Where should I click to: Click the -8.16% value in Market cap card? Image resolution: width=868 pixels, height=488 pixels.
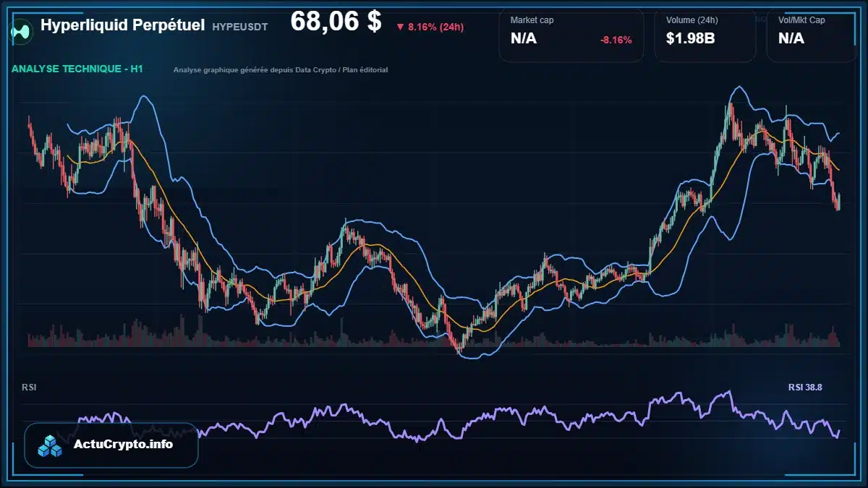pos(616,40)
